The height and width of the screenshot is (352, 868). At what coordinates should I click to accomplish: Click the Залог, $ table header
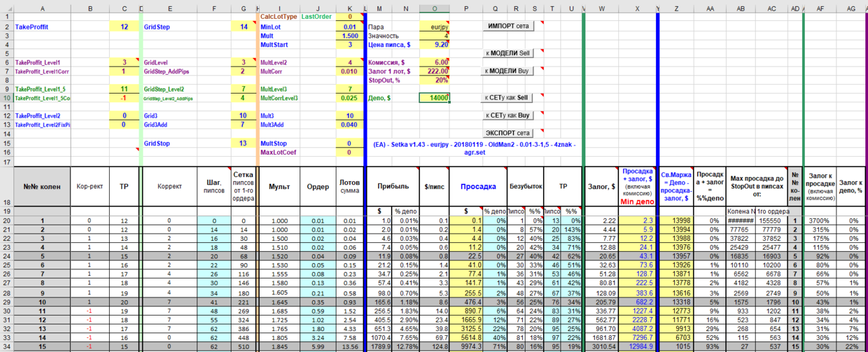[601, 186]
